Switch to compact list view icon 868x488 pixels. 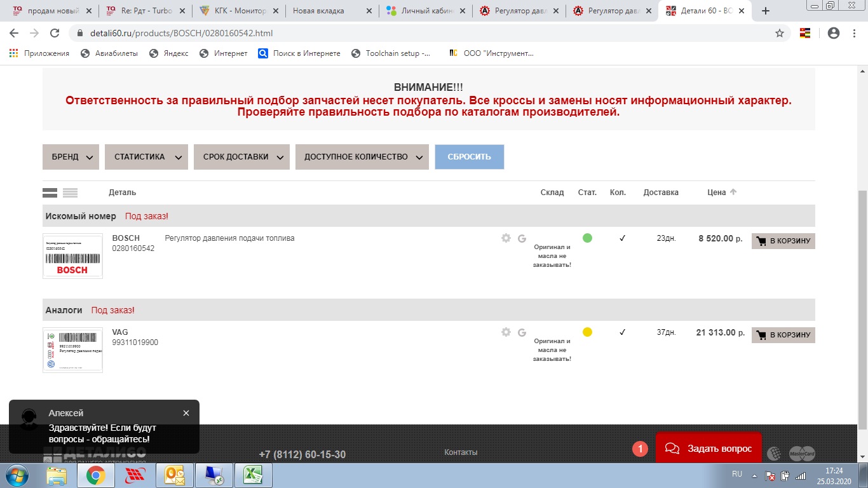click(x=70, y=193)
